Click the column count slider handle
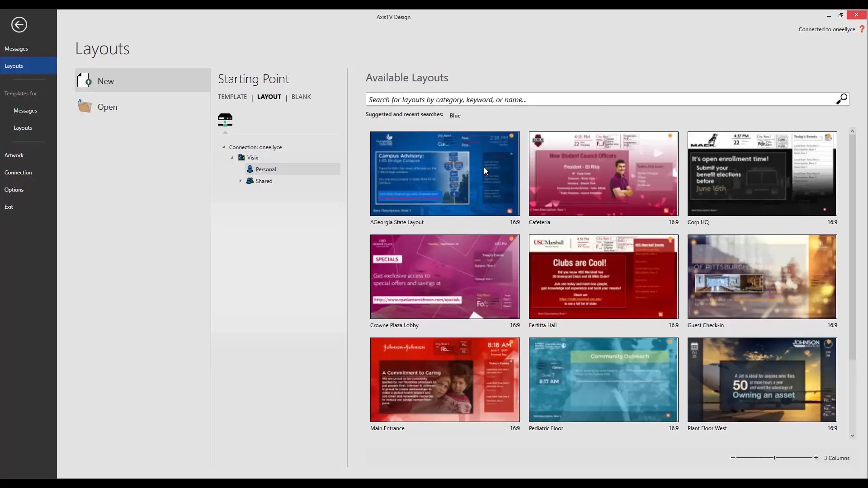The image size is (868, 488). (x=774, y=458)
